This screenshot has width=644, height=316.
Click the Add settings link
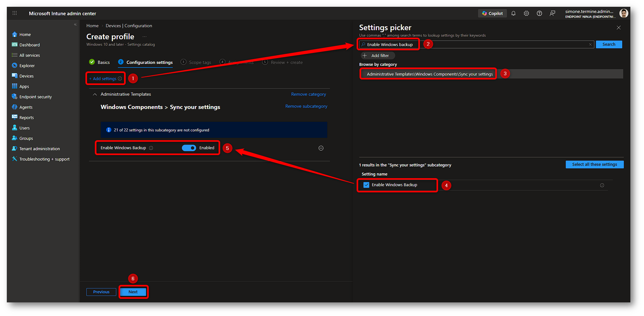tap(103, 78)
